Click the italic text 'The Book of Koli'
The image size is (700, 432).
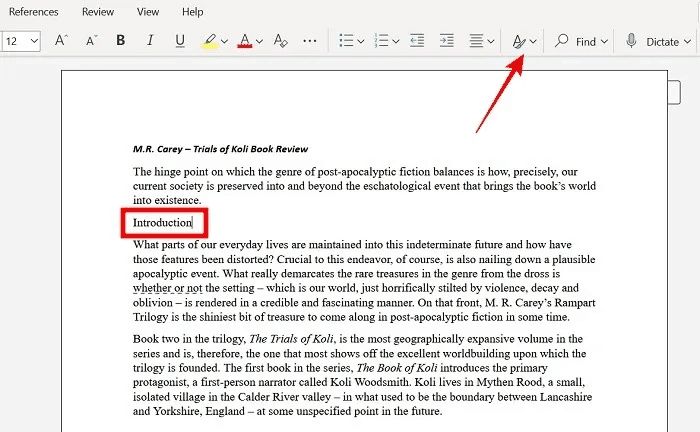click(x=397, y=368)
